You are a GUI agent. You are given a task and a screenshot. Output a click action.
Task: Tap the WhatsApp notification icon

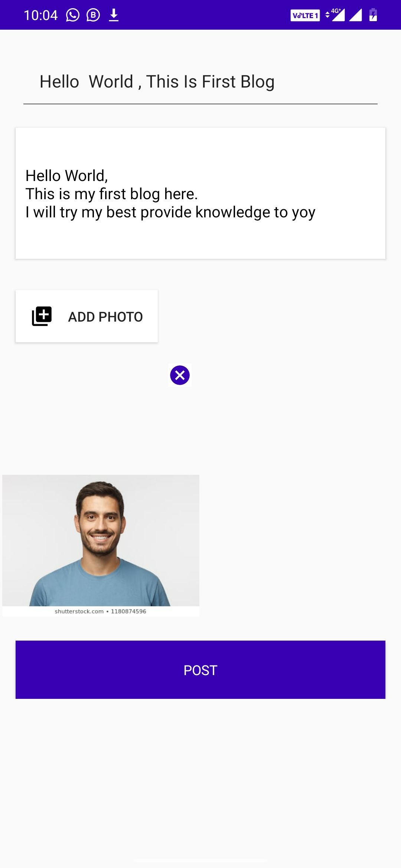73,15
